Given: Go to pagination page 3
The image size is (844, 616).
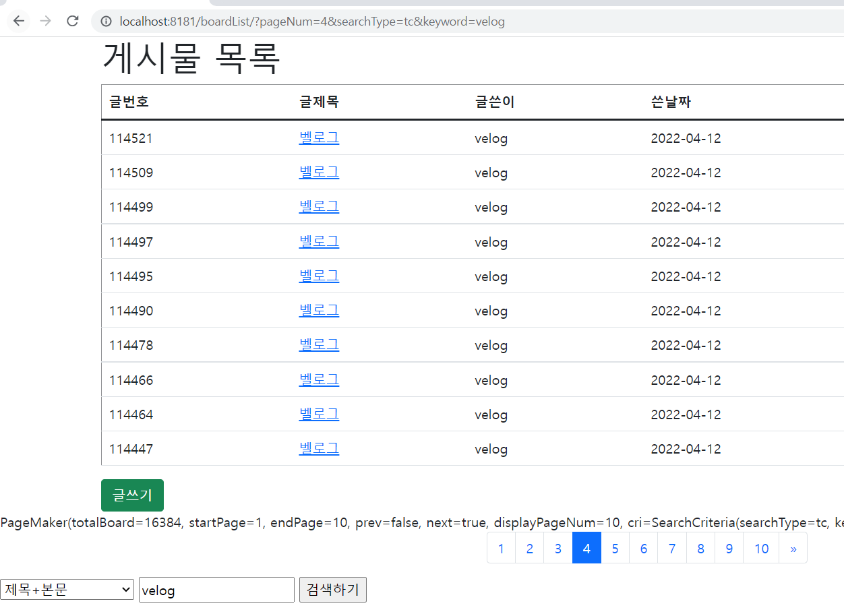Looking at the screenshot, I should 558,548.
